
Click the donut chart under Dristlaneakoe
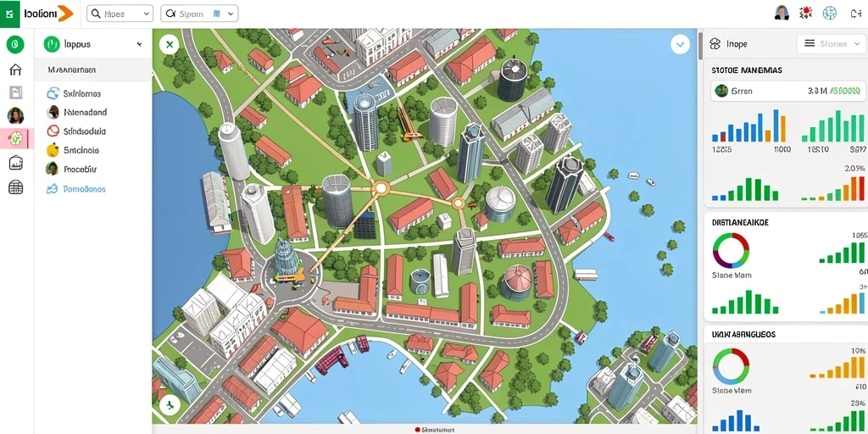pyautogui.click(x=731, y=251)
